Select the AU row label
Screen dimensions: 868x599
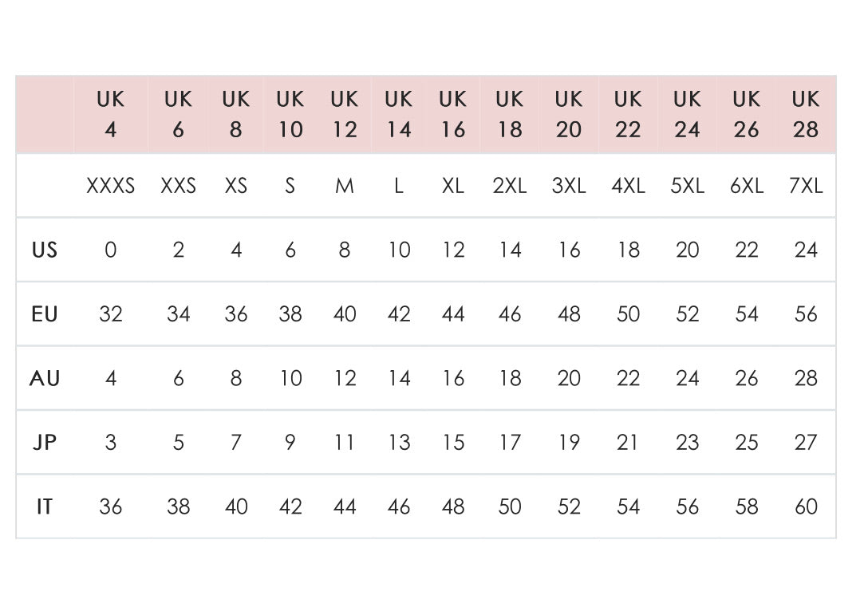coord(45,378)
